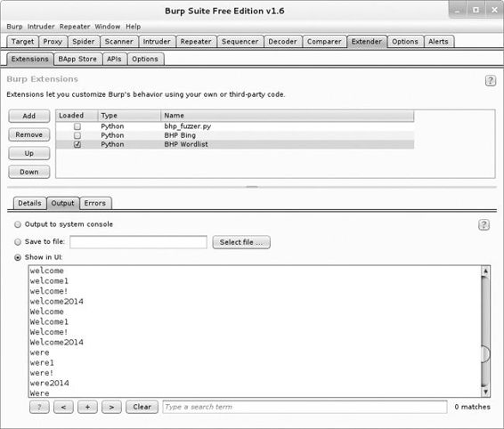Viewport: 504px width, 429px height.
Task: Go to previous search match '<' button
Action: tap(63, 407)
